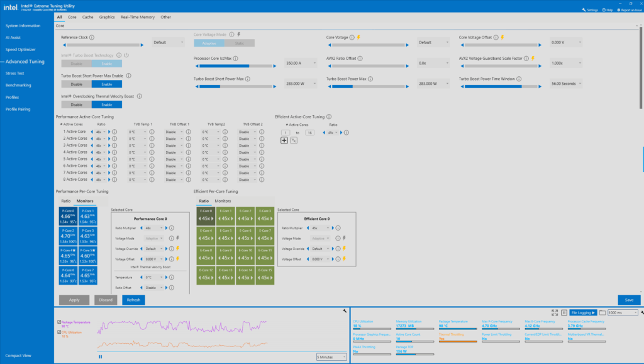Toggle Package Temperature graph checkbox
Screen dimensions: 644x364
click(59, 322)
